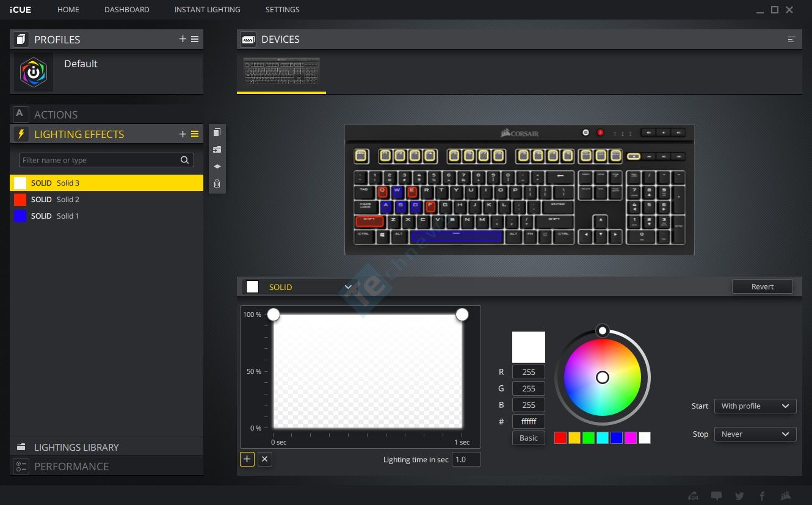Pick the red preset color swatch

click(x=560, y=437)
